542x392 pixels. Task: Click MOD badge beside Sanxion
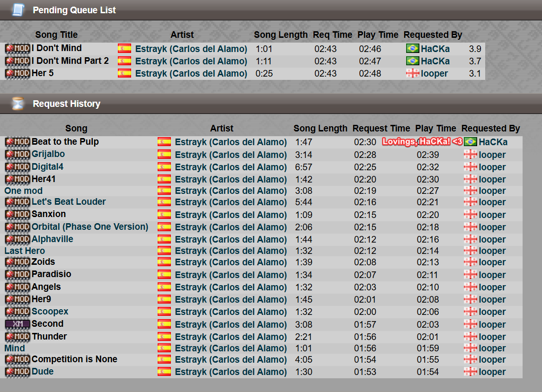(18, 215)
